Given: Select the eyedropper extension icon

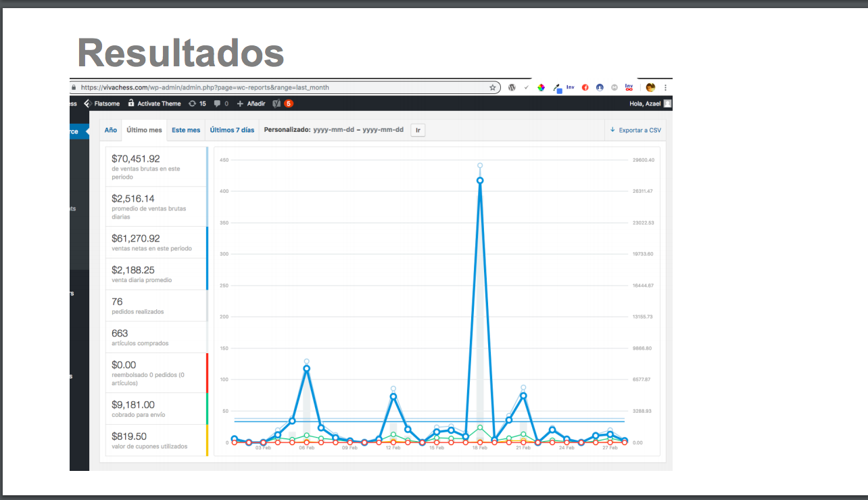Looking at the screenshot, I should click(558, 87).
